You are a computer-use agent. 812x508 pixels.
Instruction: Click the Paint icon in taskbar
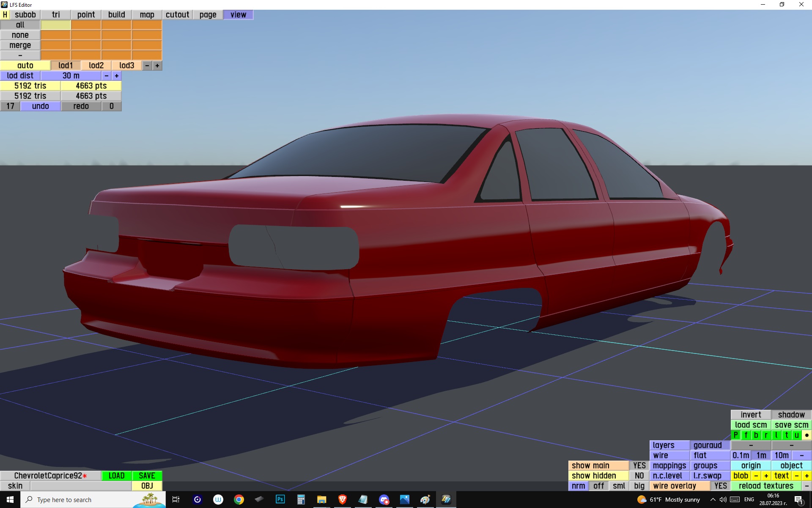tap(425, 500)
